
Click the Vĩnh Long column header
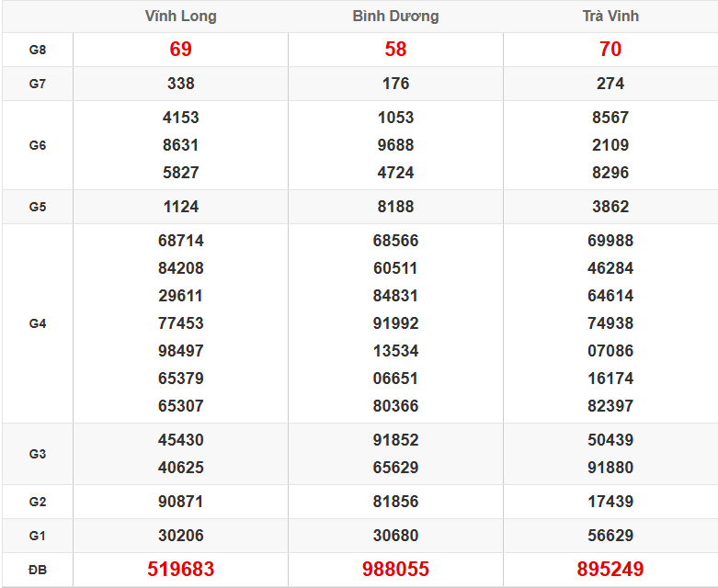pyautogui.click(x=181, y=17)
